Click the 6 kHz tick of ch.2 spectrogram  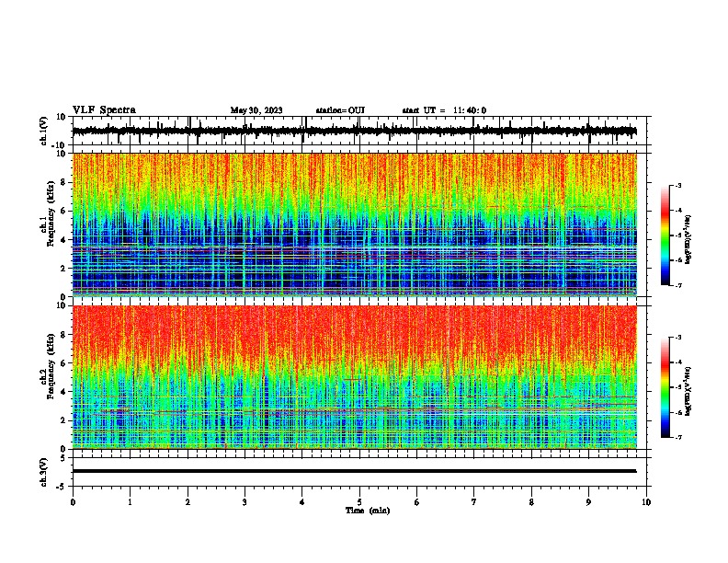(63, 363)
